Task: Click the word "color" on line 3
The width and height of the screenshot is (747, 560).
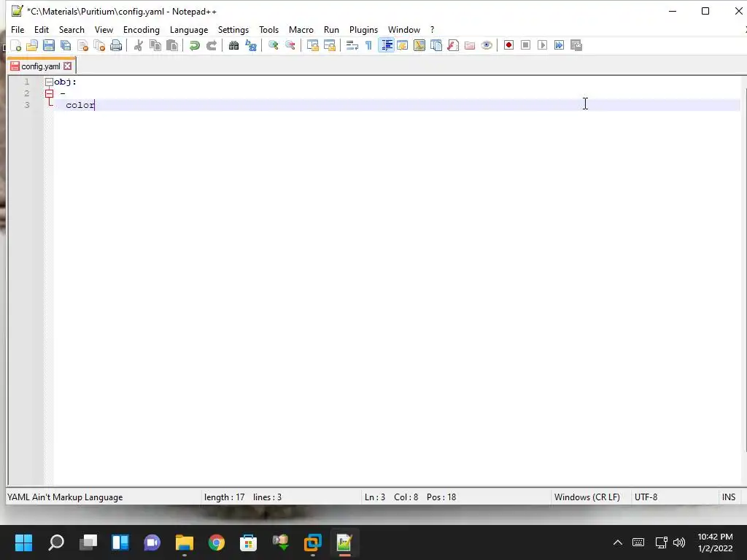Action: 80,105
